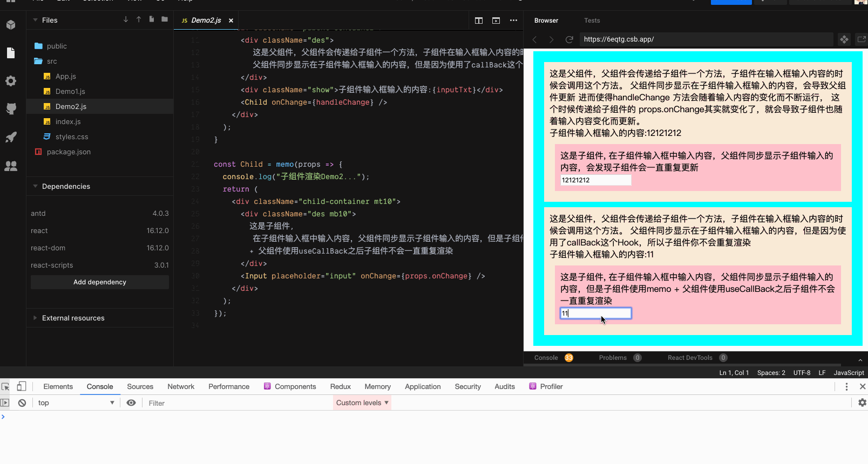This screenshot has width=868, height=464.
Task: Open the Network tab in DevTools
Action: pos(181,386)
